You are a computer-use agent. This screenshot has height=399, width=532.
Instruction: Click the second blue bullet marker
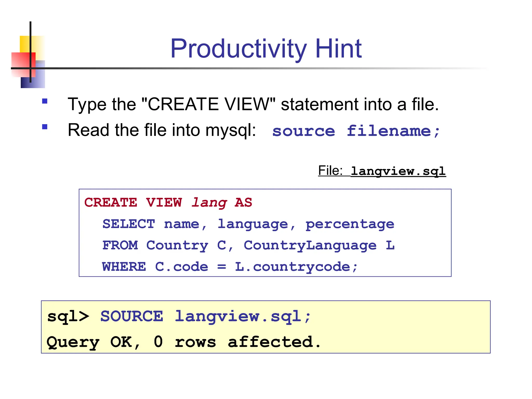pos(45,127)
